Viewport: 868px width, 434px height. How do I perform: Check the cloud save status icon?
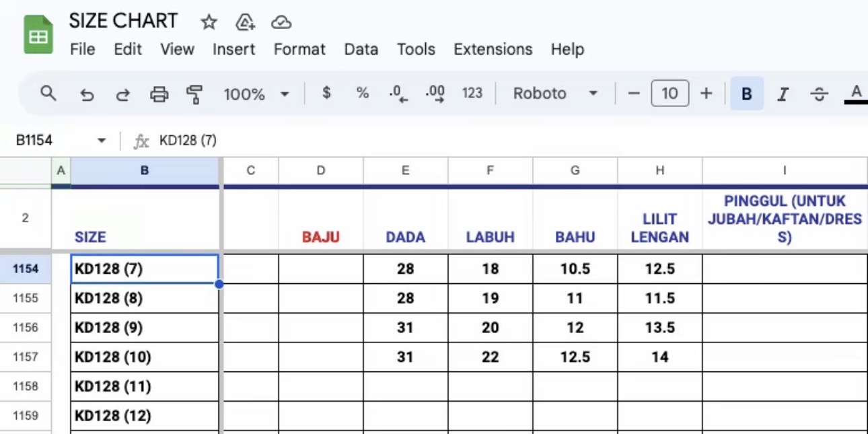[281, 22]
